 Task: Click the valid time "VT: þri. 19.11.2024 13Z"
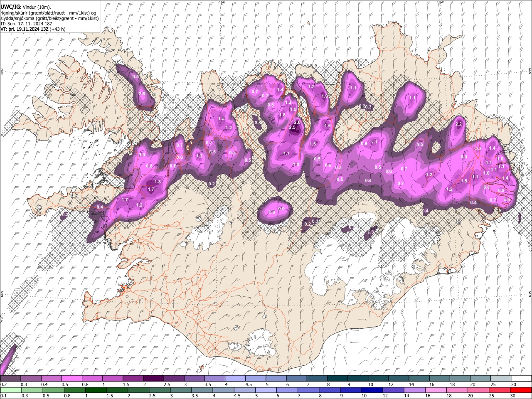pyautogui.click(x=25, y=30)
